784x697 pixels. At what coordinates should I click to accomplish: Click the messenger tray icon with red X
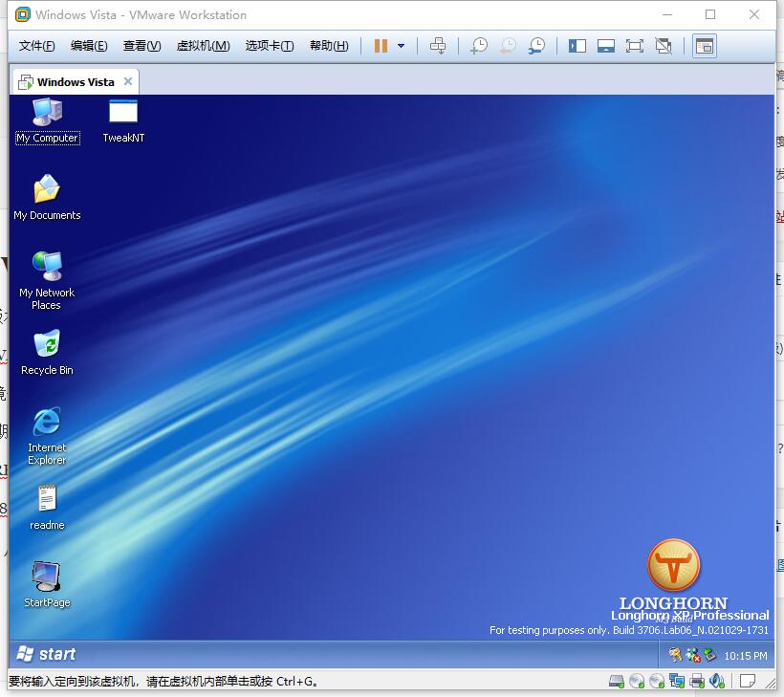tap(692, 655)
